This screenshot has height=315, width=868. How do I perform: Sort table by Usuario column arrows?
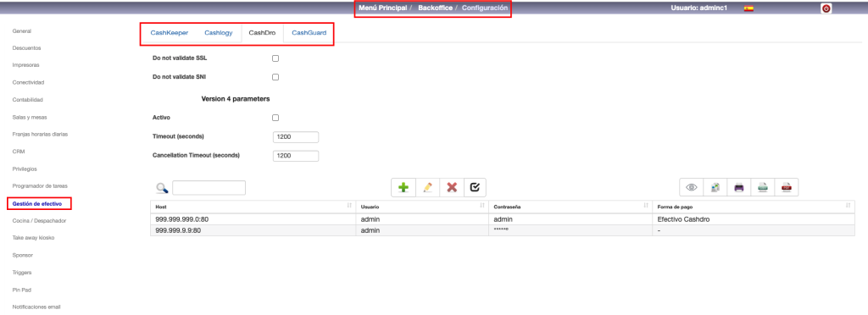click(482, 206)
